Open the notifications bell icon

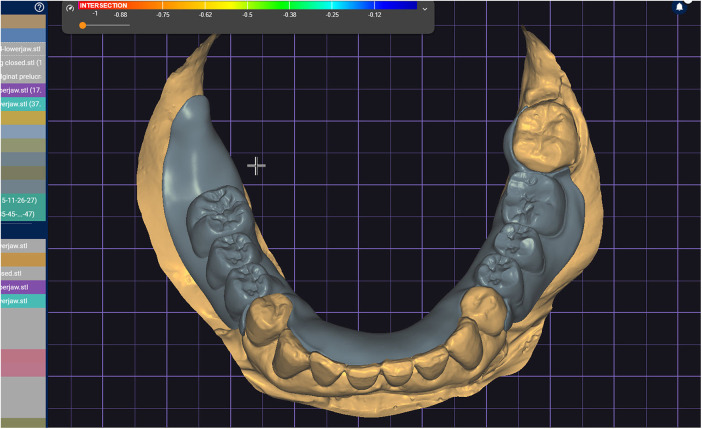[679, 7]
